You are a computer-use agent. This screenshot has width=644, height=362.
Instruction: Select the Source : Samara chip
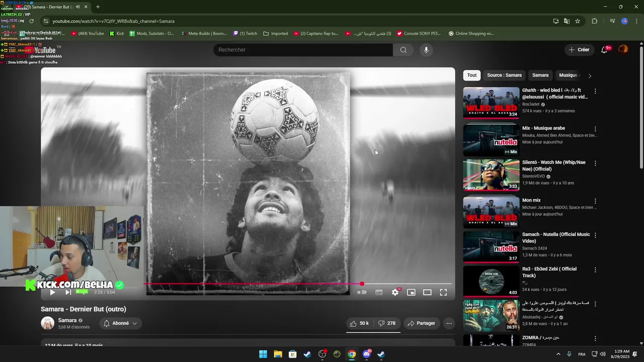pyautogui.click(x=504, y=75)
